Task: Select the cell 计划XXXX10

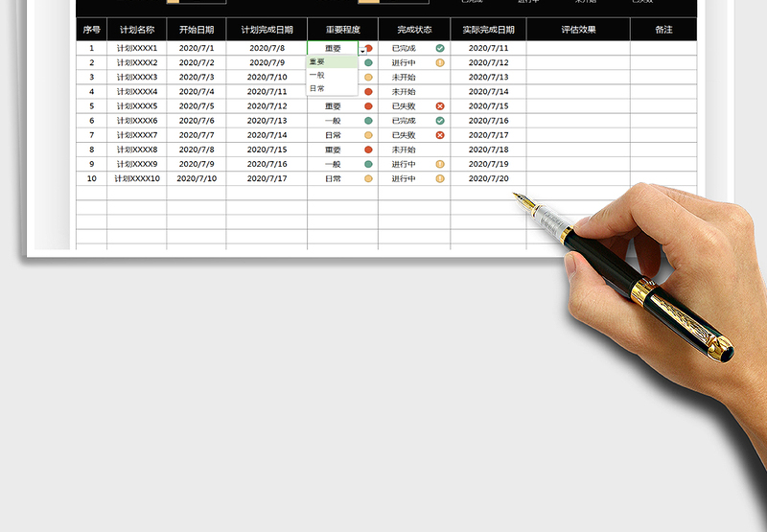Action: tap(137, 178)
